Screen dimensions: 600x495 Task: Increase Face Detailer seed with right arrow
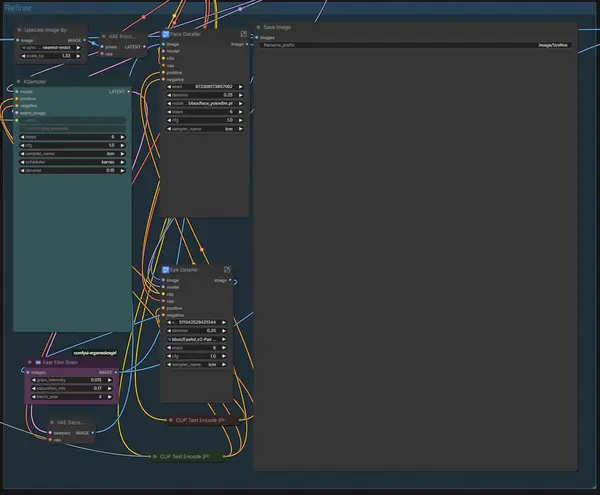tap(241, 87)
